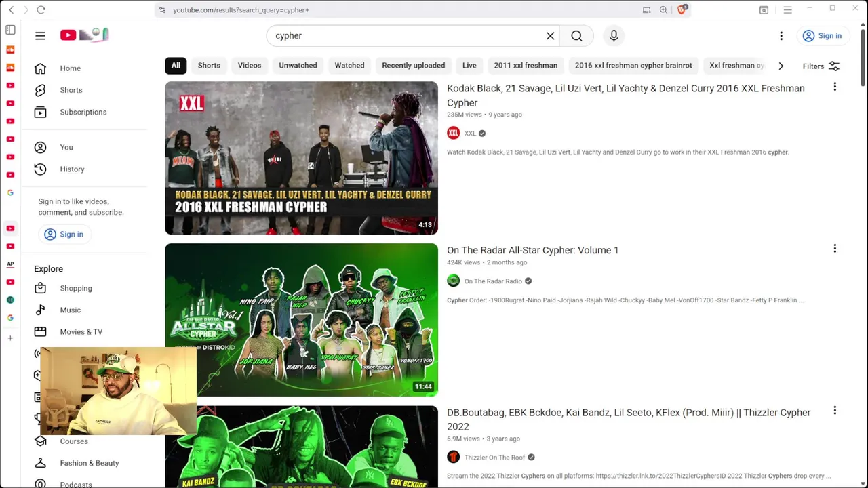Switch to the AP vertical tab
Screen dimensions: 868x488
[x=10, y=264]
